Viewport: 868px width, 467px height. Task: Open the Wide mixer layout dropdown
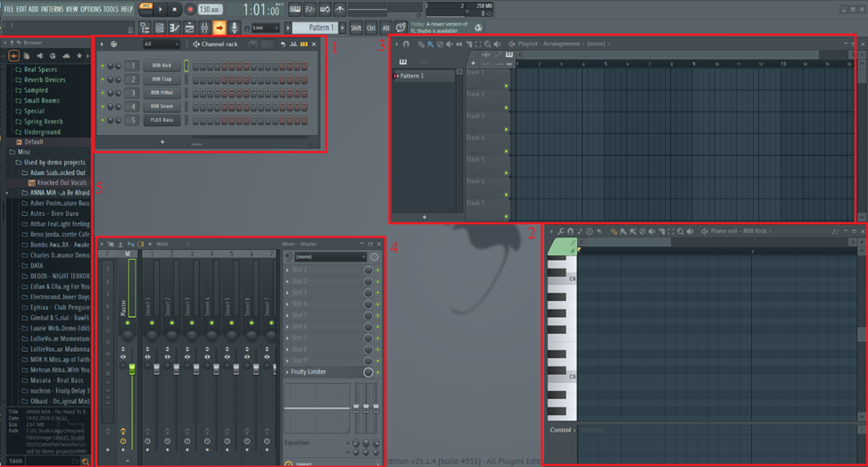172,245
